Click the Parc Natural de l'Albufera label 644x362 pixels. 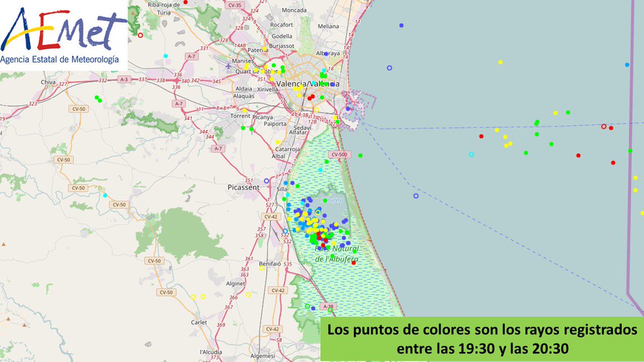coord(336,254)
